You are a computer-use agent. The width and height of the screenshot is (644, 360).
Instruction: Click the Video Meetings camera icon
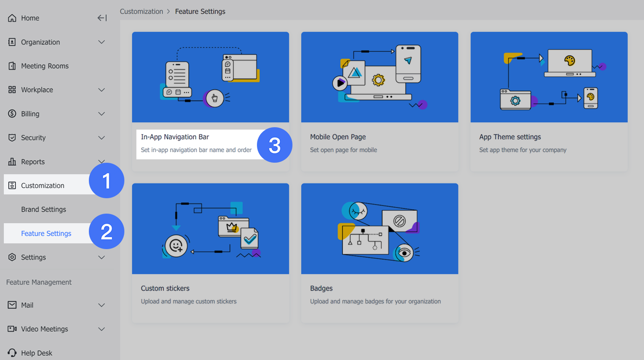click(11, 329)
